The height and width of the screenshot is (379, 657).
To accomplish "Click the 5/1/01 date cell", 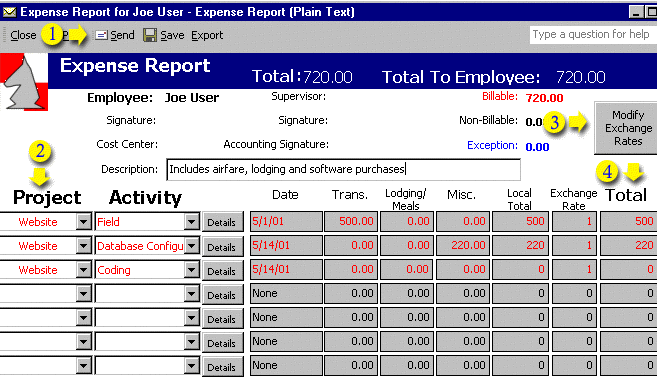I will (286, 221).
